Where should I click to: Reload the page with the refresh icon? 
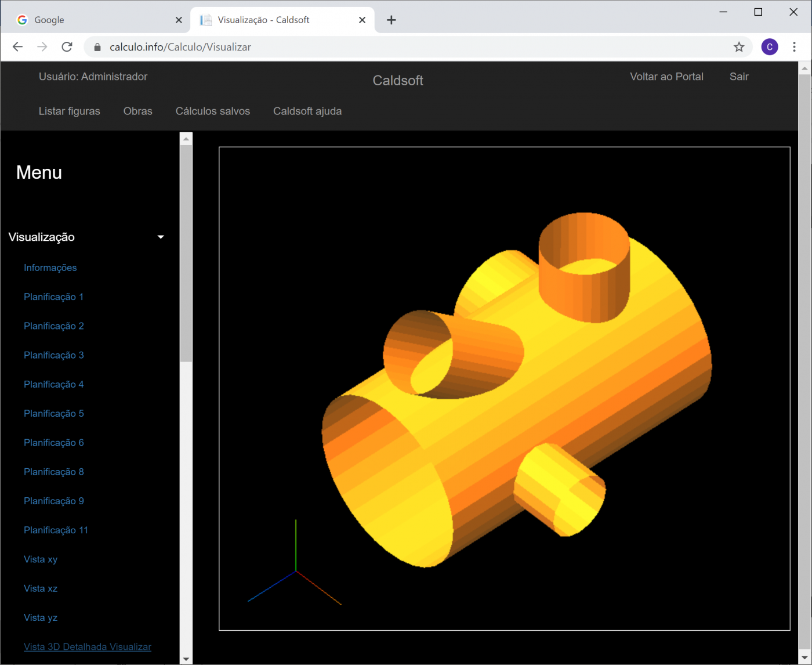tap(67, 47)
